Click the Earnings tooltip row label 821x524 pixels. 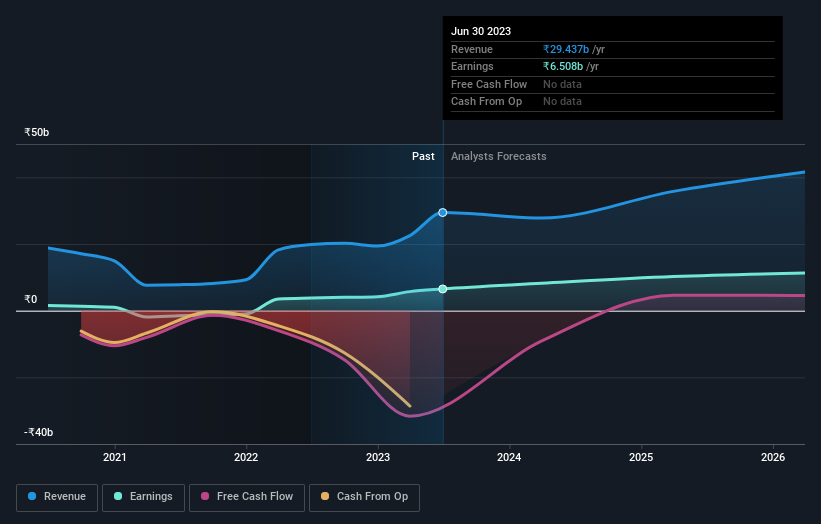[472, 66]
